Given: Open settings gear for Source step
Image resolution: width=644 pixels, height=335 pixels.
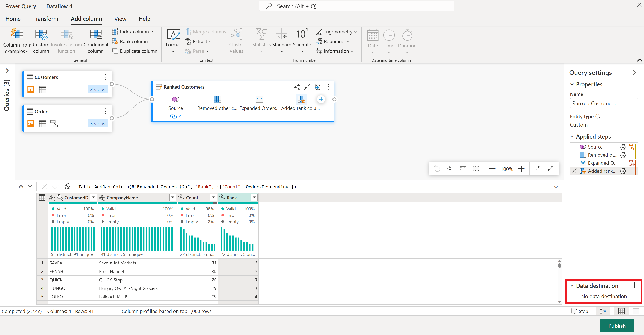Looking at the screenshot, I should pyautogui.click(x=623, y=147).
